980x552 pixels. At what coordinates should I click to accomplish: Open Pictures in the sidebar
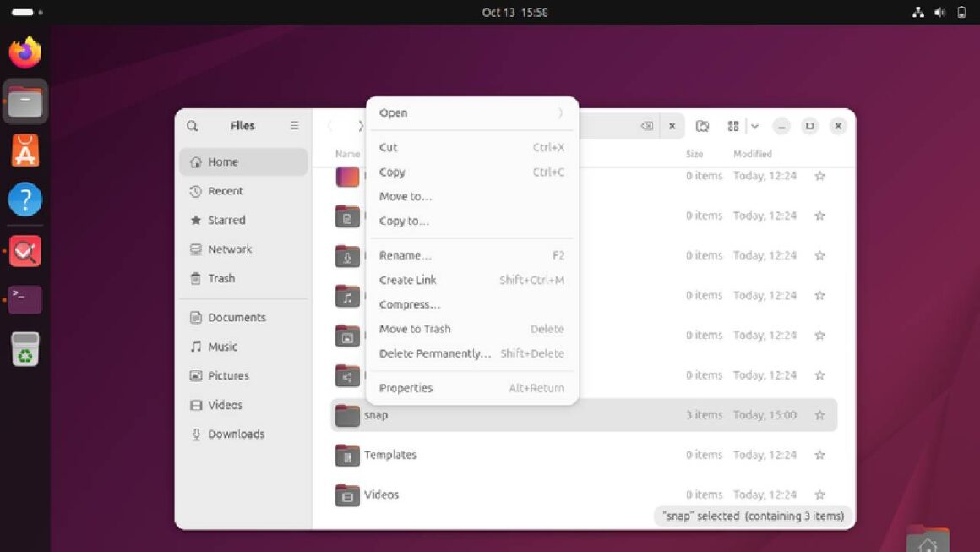click(243, 375)
